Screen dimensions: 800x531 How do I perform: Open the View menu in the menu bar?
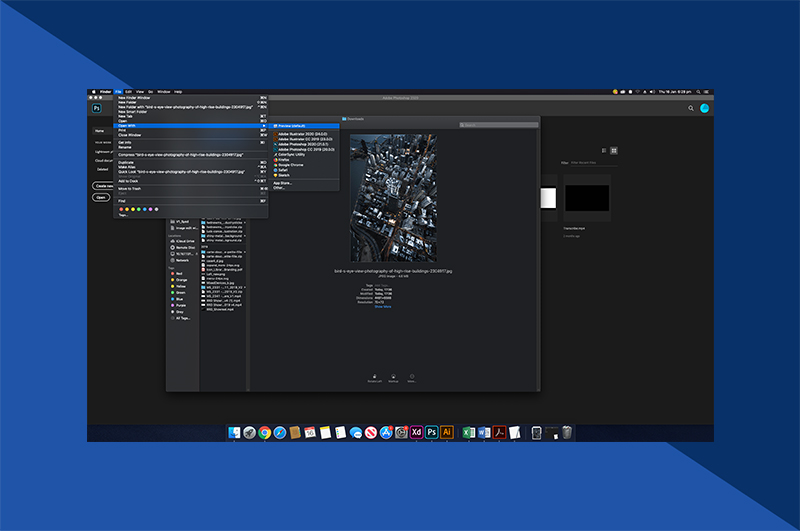140,92
